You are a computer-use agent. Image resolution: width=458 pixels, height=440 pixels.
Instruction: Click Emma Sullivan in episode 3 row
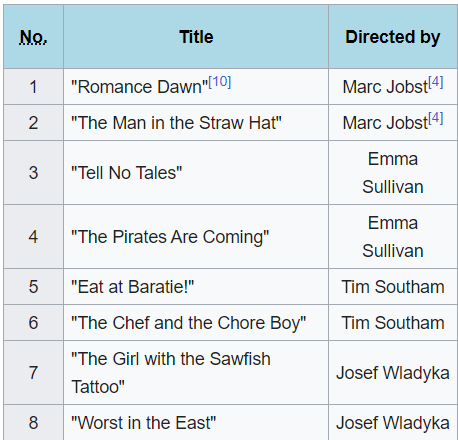pos(393,173)
